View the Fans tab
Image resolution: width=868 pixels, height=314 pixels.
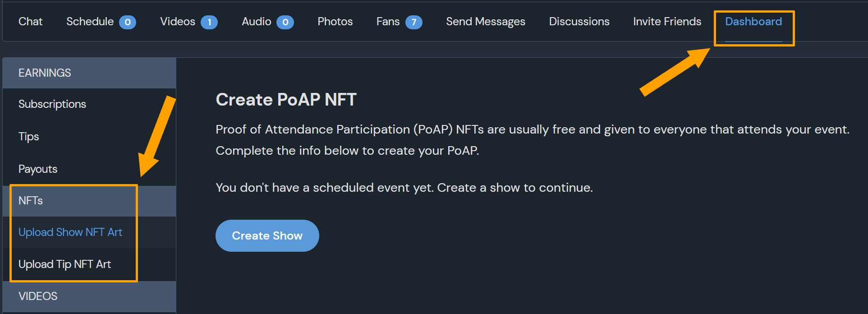[388, 22]
